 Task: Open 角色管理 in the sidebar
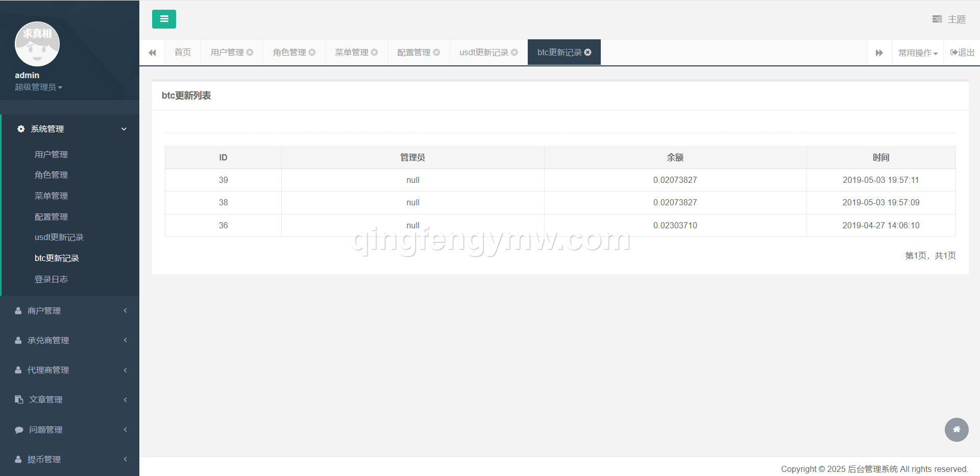[x=51, y=175]
